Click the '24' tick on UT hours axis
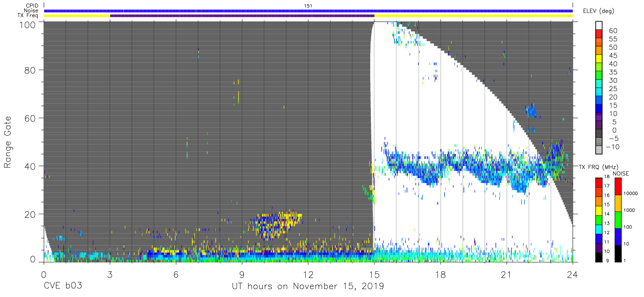Image resolution: width=644 pixels, height=297 pixels. tap(573, 273)
